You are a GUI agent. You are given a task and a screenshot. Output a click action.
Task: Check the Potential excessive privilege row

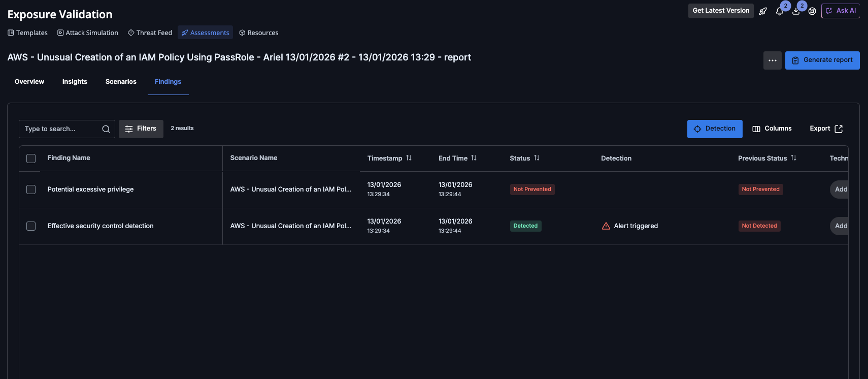(x=31, y=189)
